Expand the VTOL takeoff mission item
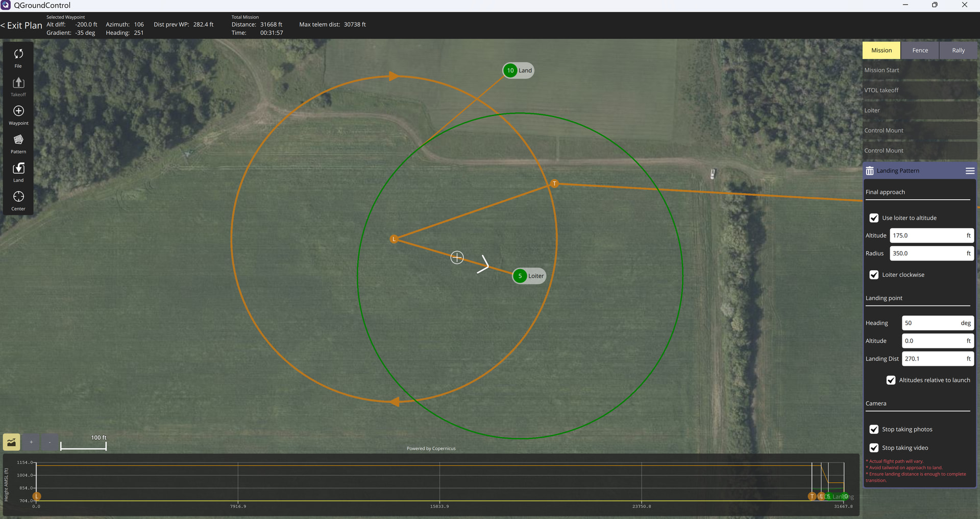This screenshot has height=519, width=980. (x=919, y=90)
